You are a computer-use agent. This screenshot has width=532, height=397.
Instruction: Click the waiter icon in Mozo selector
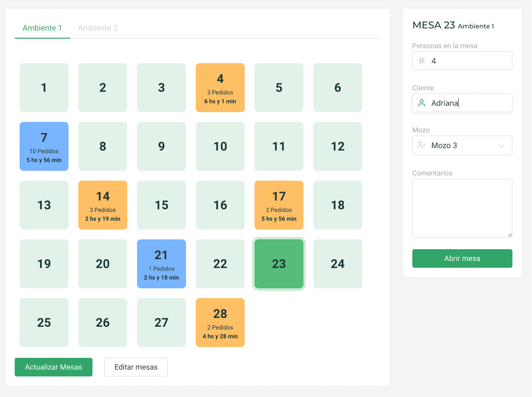[421, 145]
